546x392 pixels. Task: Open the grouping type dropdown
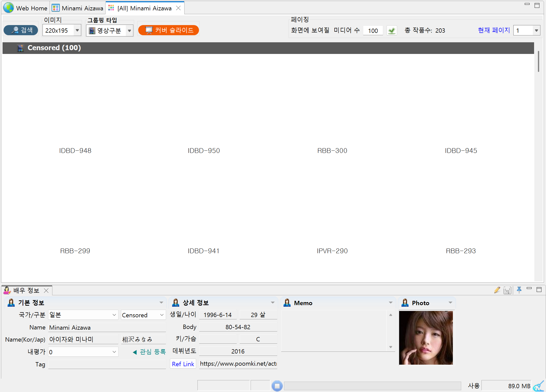[x=129, y=31]
